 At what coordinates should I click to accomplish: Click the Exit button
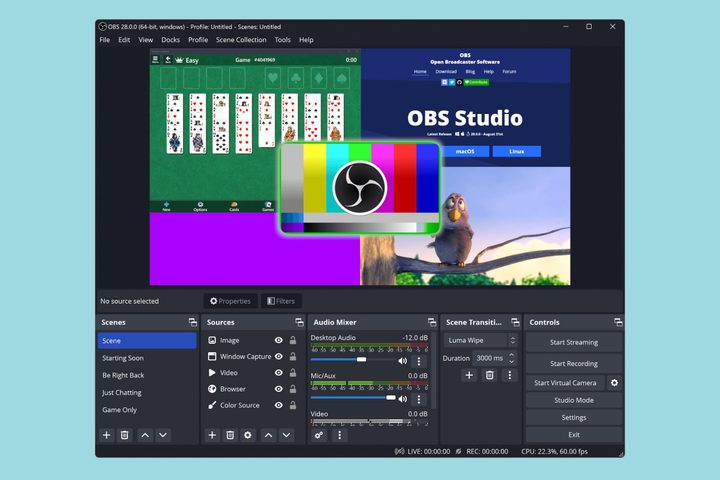[x=574, y=435]
